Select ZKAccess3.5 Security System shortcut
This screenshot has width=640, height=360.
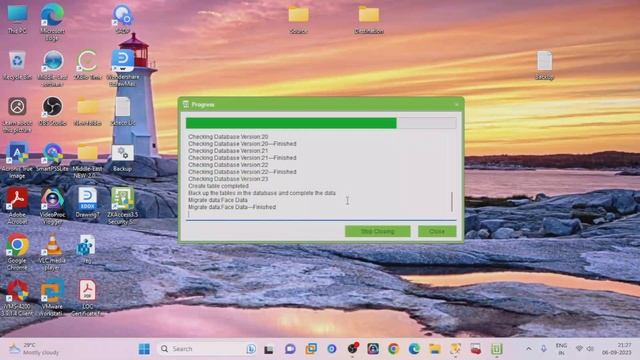coord(122,206)
